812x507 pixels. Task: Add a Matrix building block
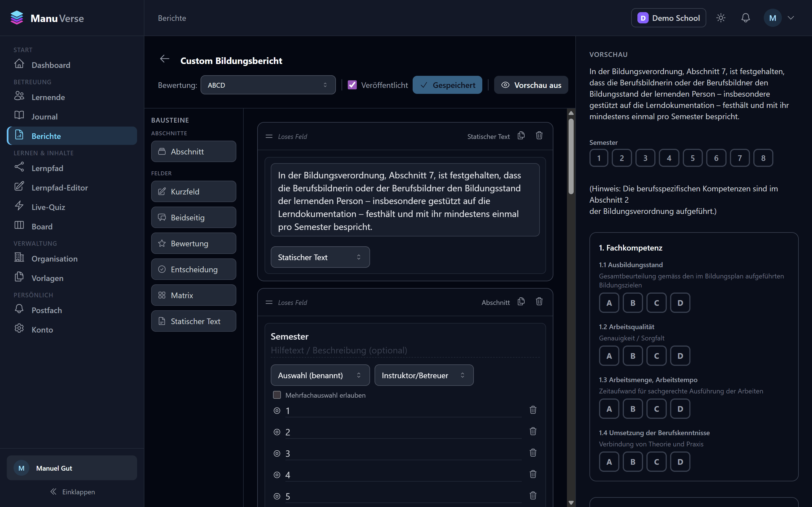(193, 295)
